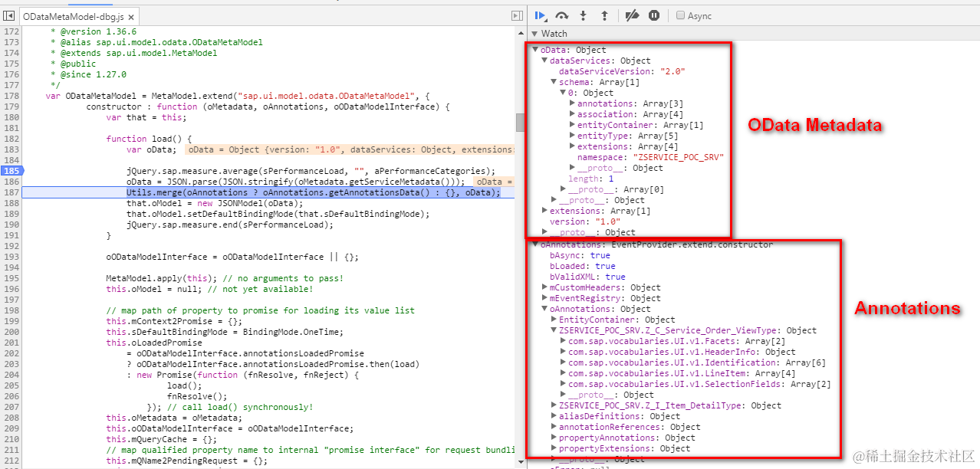The height and width of the screenshot is (469, 980).
Task: Toggle pause on exceptions
Action: [x=654, y=15]
